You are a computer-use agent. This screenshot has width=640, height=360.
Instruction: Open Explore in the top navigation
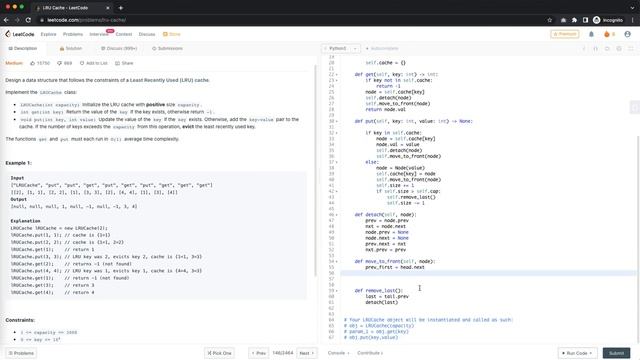click(49, 34)
